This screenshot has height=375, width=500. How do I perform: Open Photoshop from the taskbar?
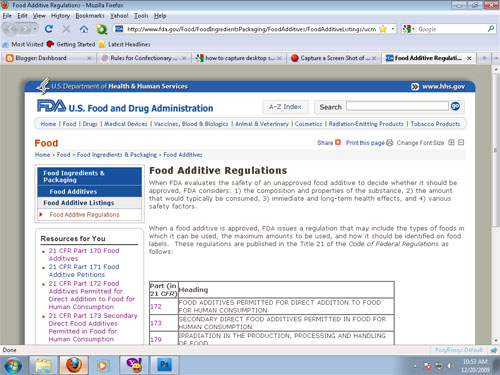pos(164,365)
